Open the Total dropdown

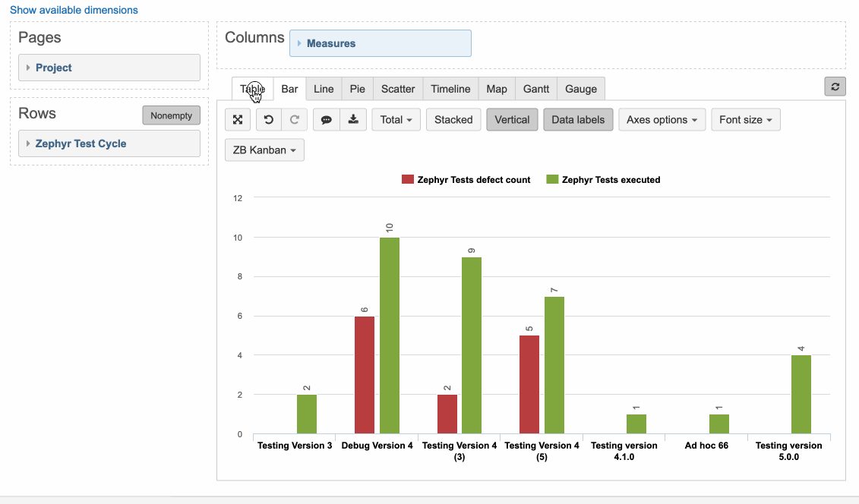396,120
